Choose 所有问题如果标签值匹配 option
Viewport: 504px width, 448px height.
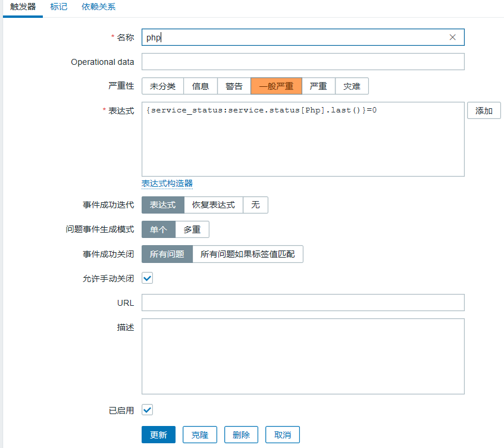point(248,254)
